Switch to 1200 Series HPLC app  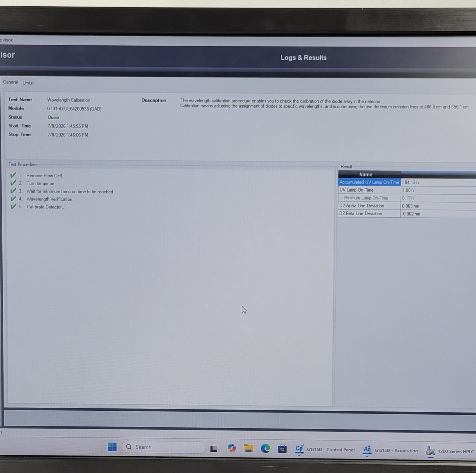[450, 451]
